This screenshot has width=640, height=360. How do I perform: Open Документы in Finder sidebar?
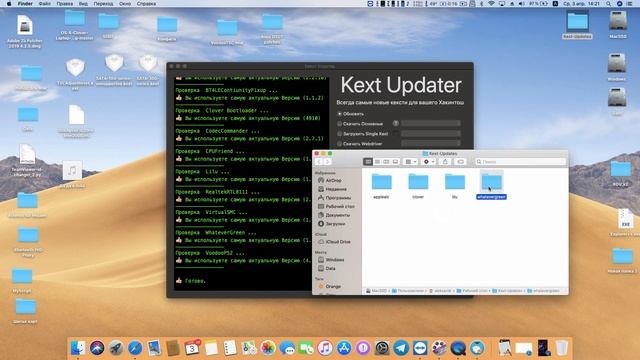(338, 215)
